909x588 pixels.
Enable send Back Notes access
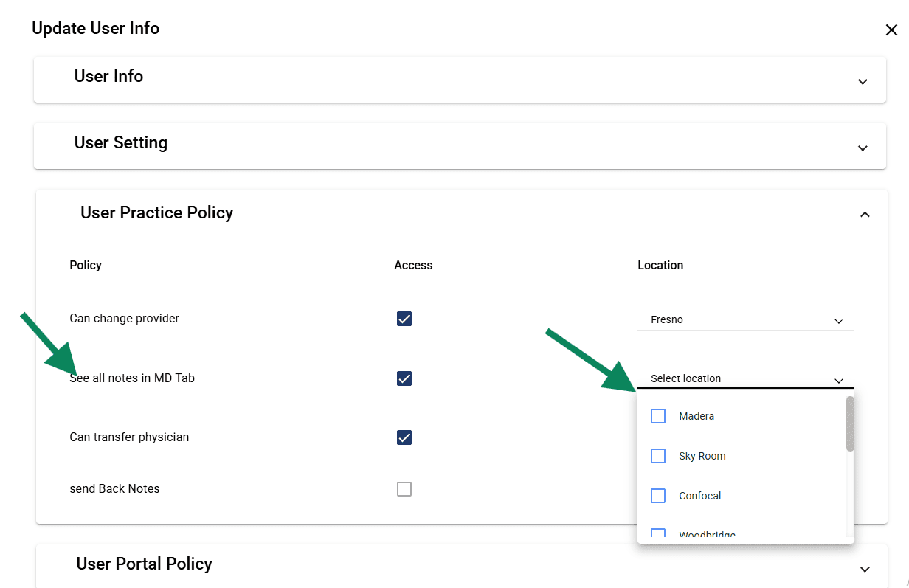pos(404,488)
